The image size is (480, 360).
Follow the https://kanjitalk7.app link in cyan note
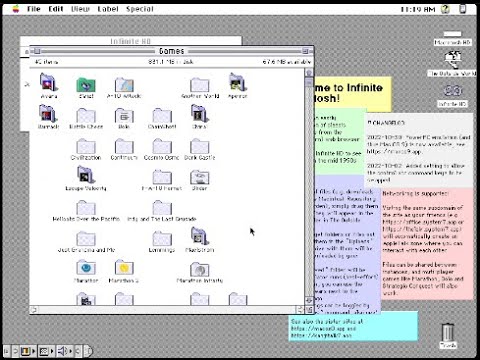(321, 336)
